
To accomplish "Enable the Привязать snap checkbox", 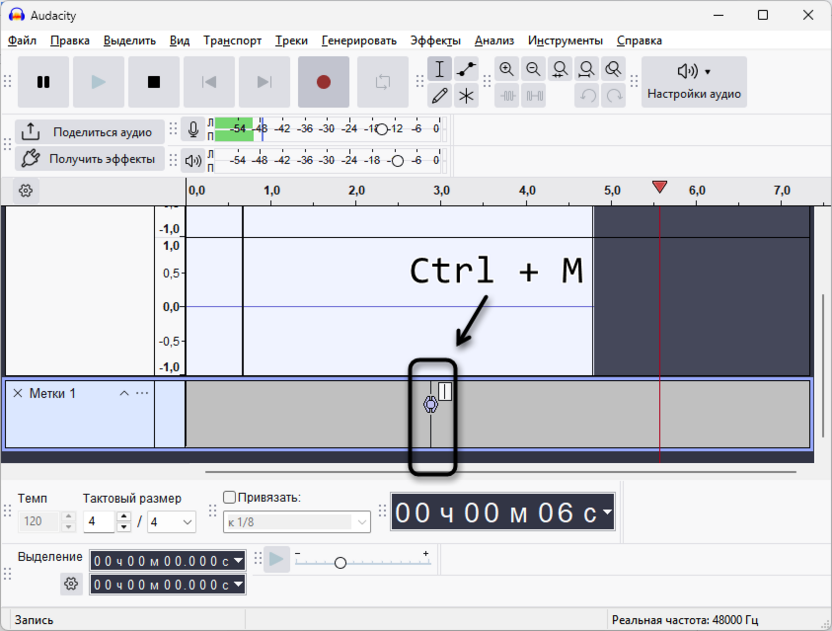I will 228,495.
